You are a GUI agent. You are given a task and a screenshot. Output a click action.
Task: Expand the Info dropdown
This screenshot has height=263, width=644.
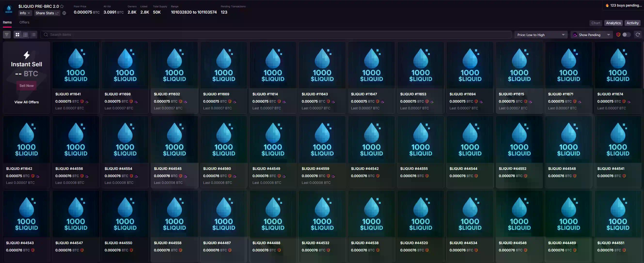[25, 13]
